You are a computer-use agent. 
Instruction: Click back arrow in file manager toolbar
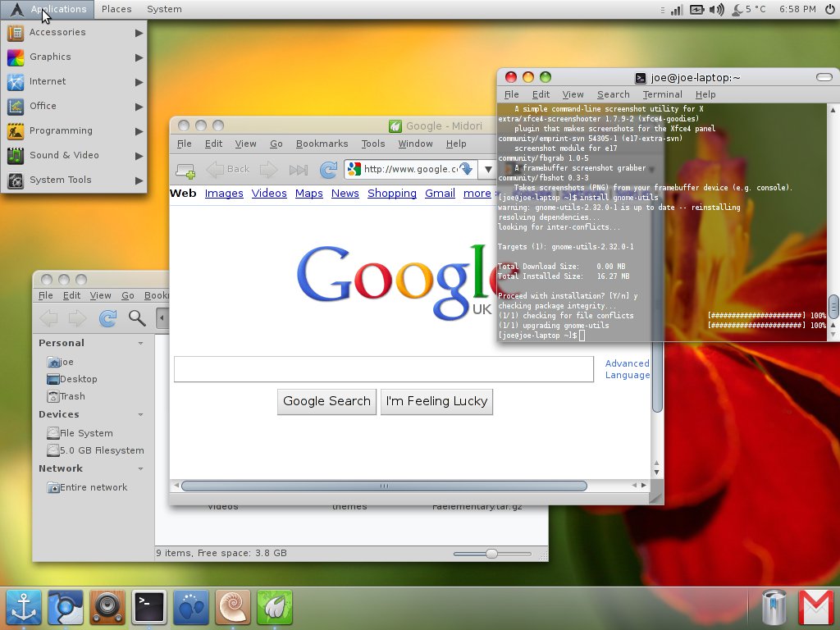[48, 318]
